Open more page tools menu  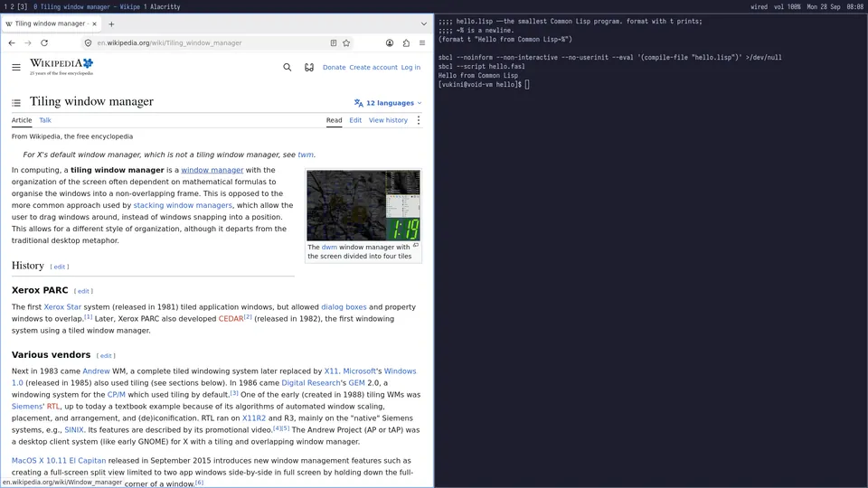coord(419,120)
